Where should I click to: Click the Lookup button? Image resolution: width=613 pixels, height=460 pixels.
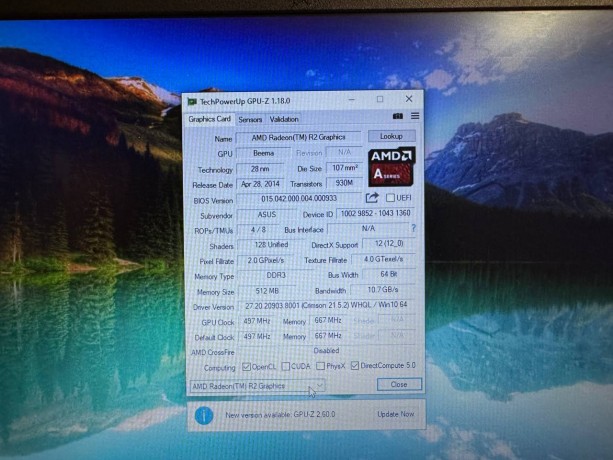coord(391,136)
